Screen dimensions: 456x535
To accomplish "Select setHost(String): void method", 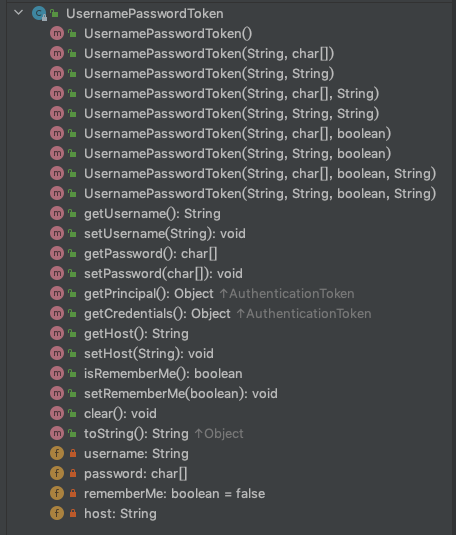I will pyautogui.click(x=149, y=353).
